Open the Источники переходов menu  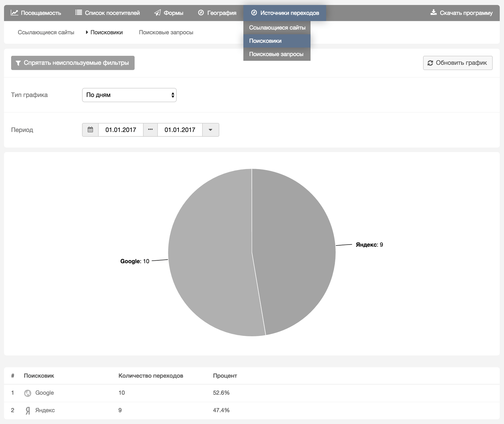(285, 13)
